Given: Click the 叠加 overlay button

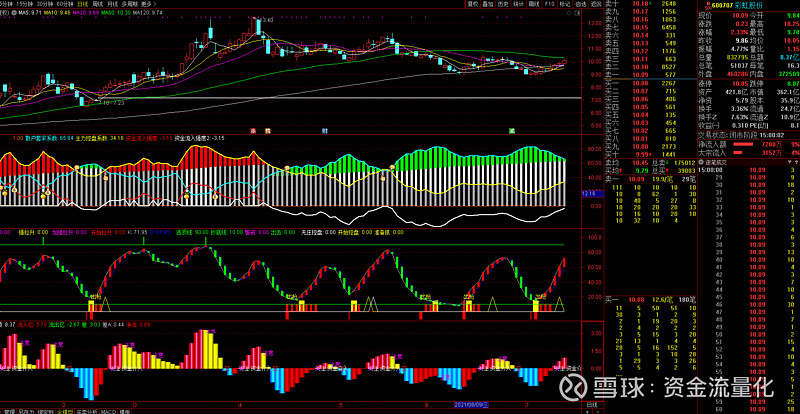Looking at the screenshot, I should (488, 4).
